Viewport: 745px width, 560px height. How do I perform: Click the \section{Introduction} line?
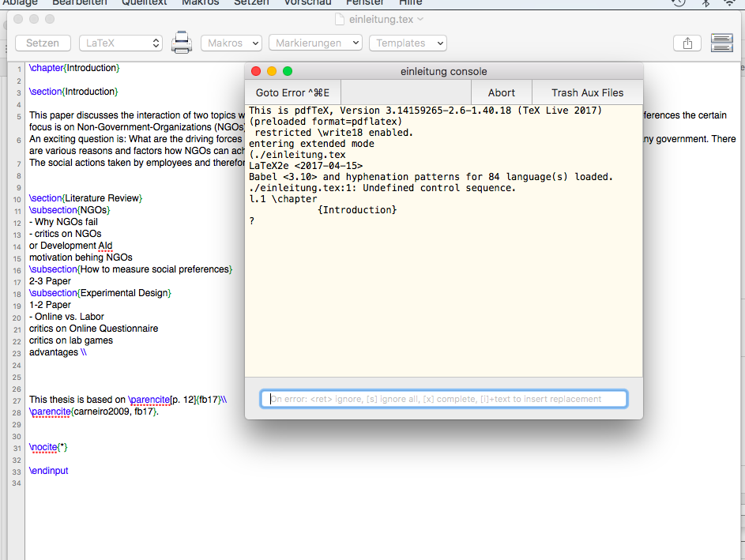(73, 92)
